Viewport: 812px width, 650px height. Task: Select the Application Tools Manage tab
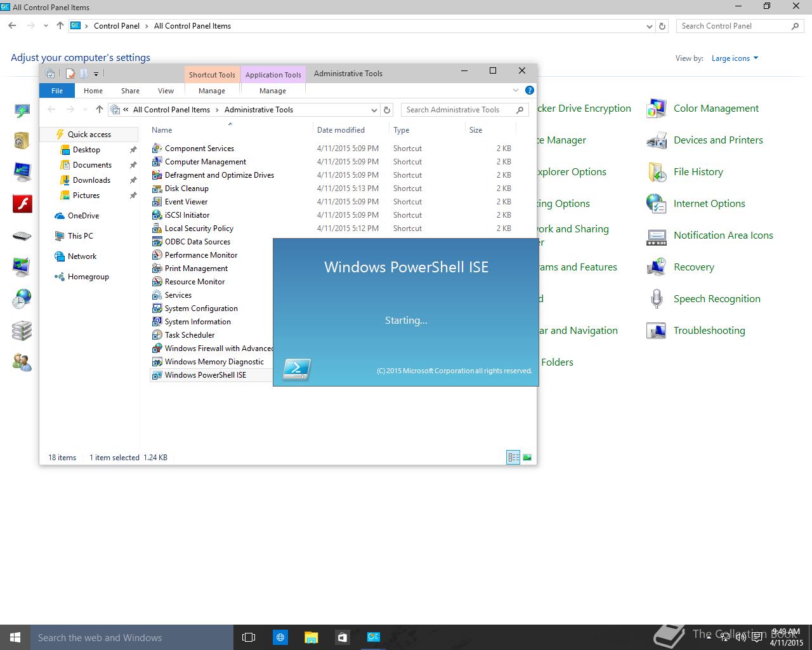tap(273, 91)
